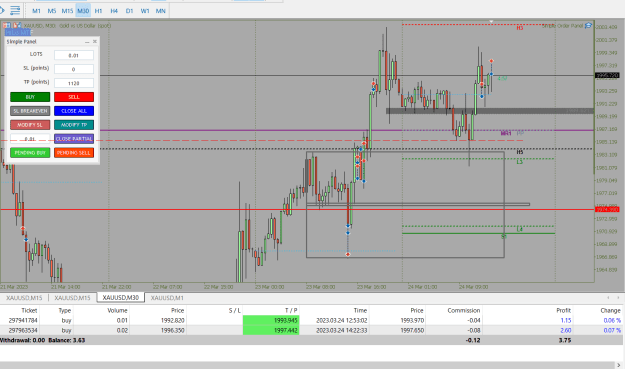The width and height of the screenshot is (625, 369).
Task: Click the second chart icon before XAUUSD title
Action: click(17, 26)
